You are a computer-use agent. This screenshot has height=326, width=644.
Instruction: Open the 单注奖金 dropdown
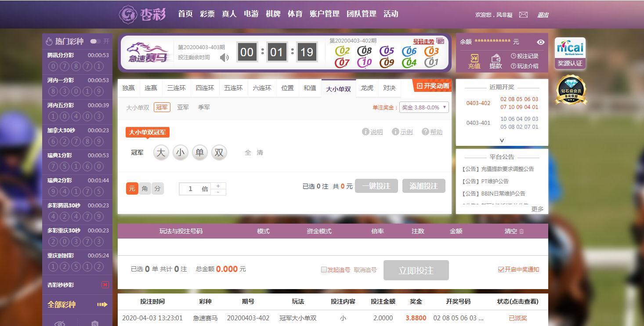tap(423, 107)
